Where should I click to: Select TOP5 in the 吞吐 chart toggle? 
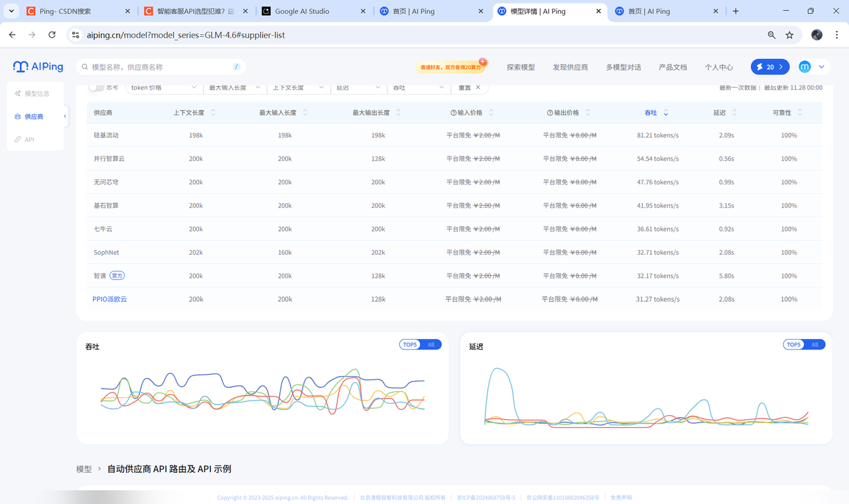click(x=410, y=345)
